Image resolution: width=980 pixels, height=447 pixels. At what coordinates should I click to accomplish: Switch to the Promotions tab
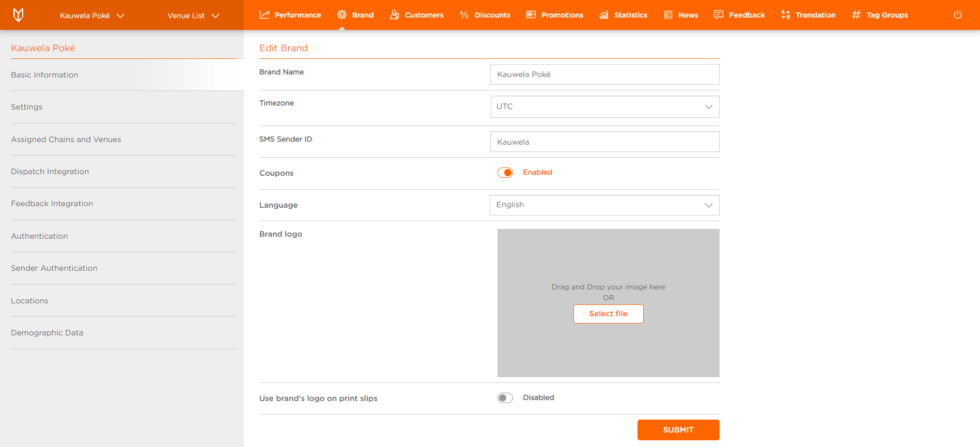point(555,15)
